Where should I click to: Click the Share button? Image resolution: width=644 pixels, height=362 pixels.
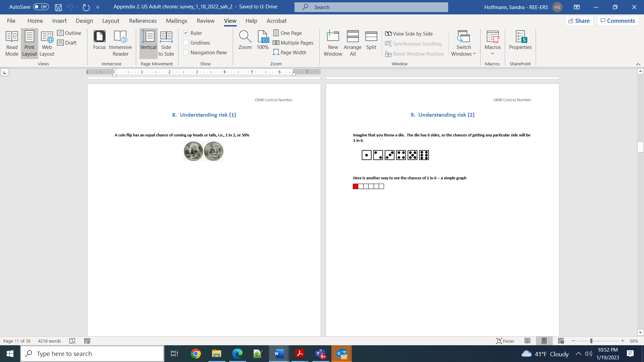coord(579,21)
